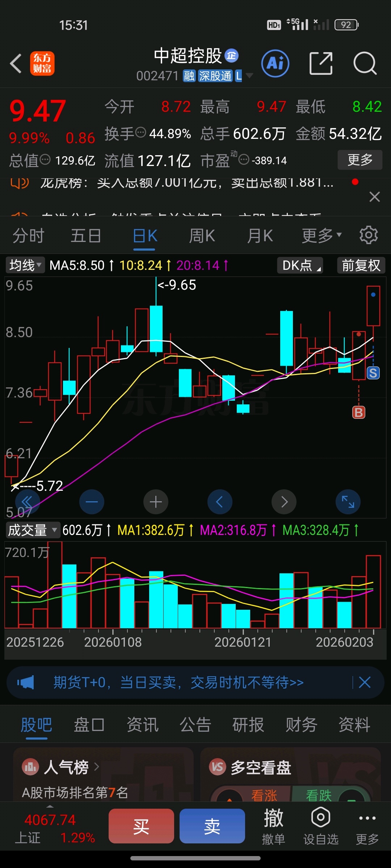Open 均线 indicator dropdown
This screenshot has height=868, width=391.
25,265
